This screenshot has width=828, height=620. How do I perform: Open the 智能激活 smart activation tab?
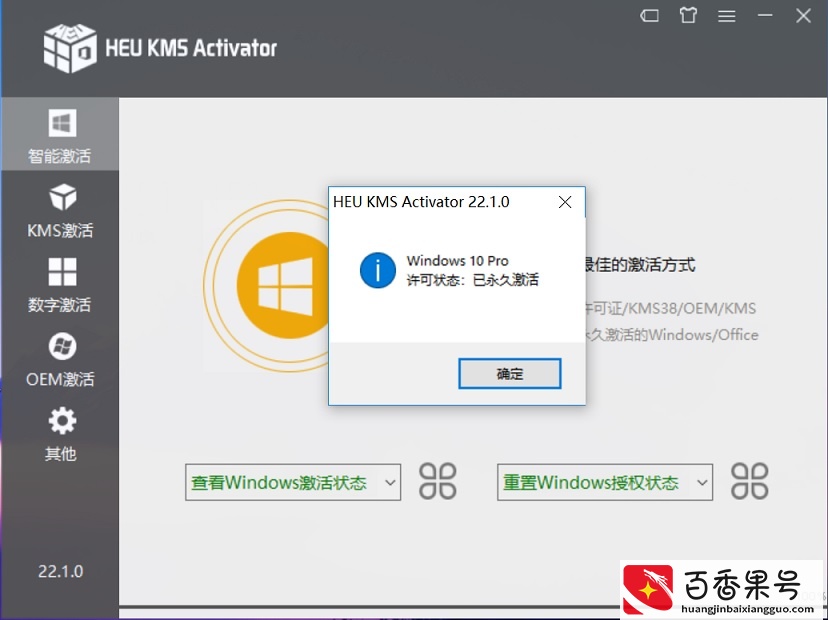[x=60, y=134]
